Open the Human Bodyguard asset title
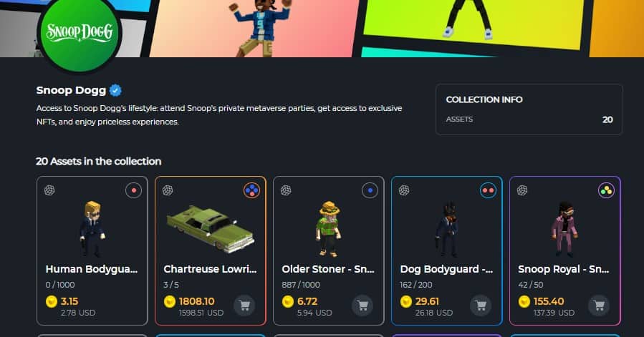Image resolution: width=644 pixels, height=337 pixels. [x=92, y=269]
